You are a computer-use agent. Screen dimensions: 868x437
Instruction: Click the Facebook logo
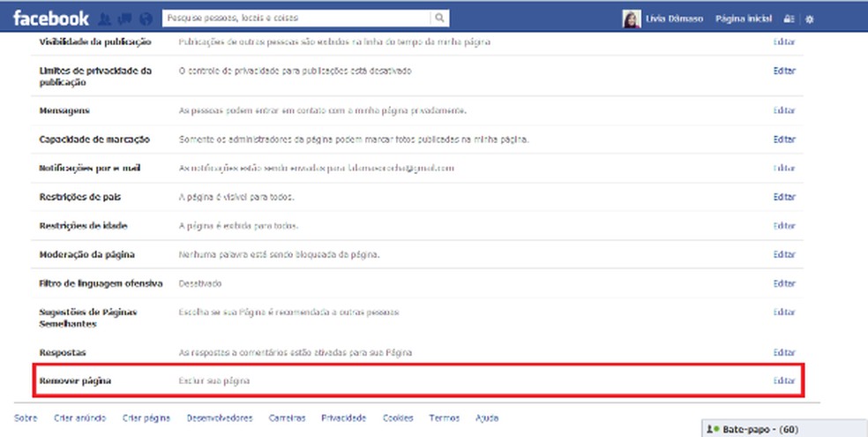pyautogui.click(x=50, y=19)
